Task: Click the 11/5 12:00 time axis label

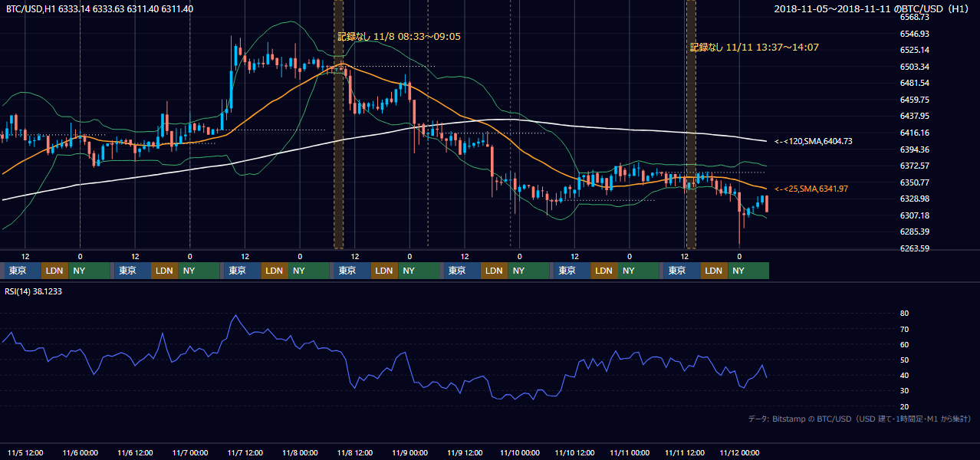Action: (25, 452)
